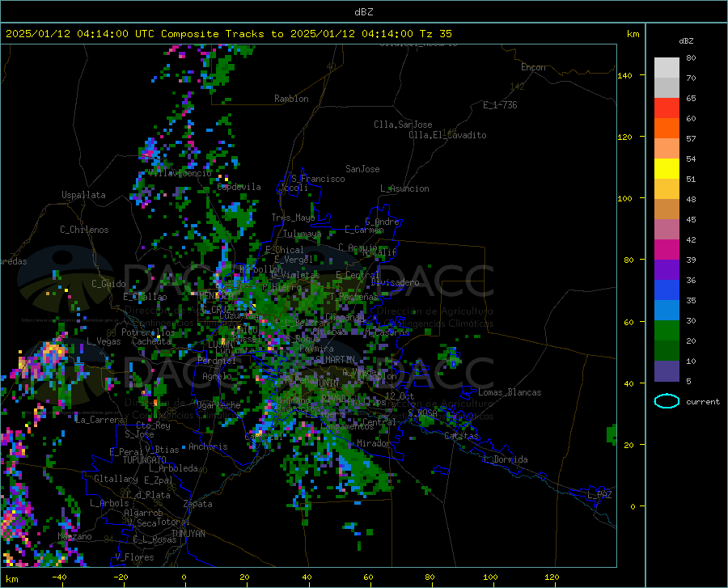Select the dark violet 5-10 dBZ swatch
728x588 pixels.
pos(667,370)
